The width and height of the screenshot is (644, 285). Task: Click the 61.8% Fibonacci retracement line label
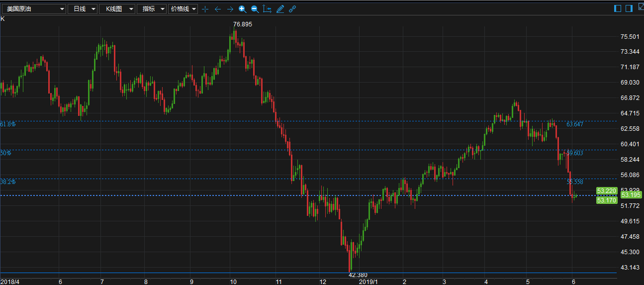(8, 124)
